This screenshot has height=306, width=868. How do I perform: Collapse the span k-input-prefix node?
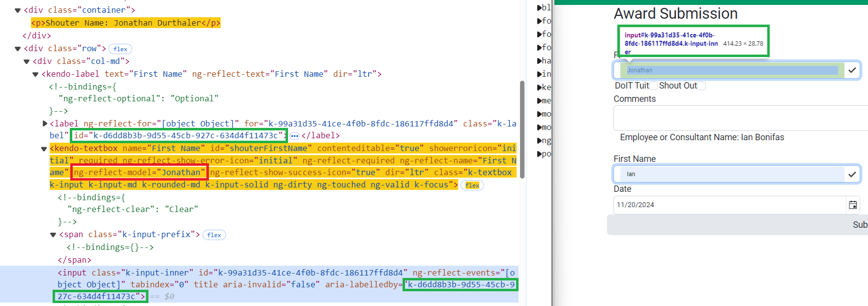[x=53, y=235]
